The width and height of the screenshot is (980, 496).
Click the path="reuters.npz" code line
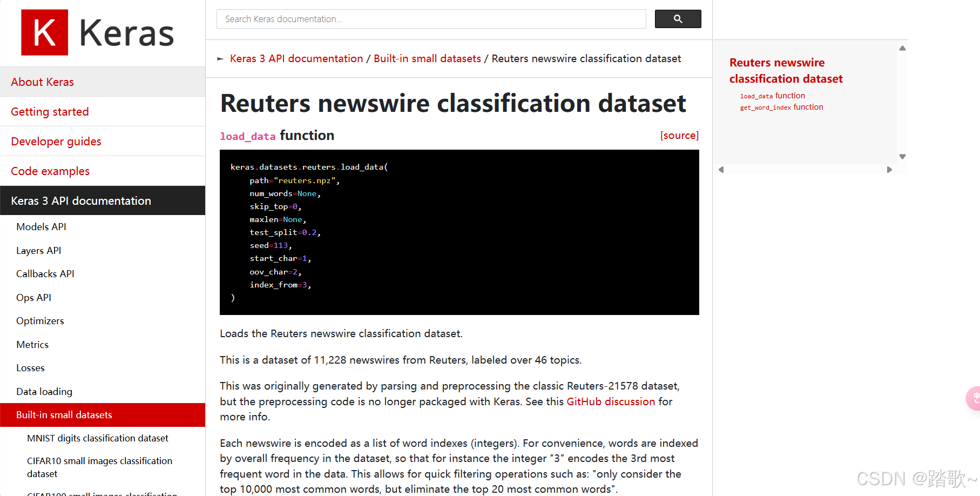[294, 180]
